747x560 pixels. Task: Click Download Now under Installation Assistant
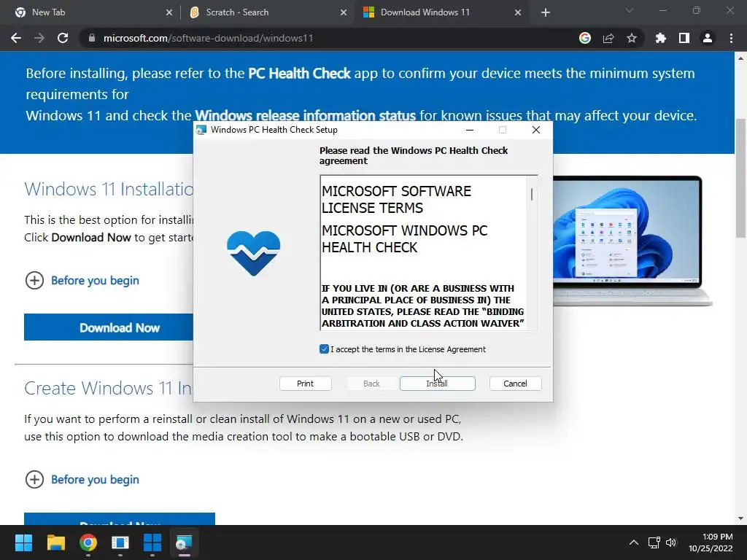(109, 327)
